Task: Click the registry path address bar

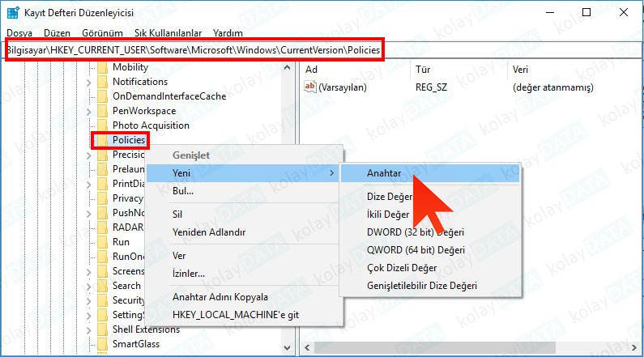Action: (x=194, y=50)
